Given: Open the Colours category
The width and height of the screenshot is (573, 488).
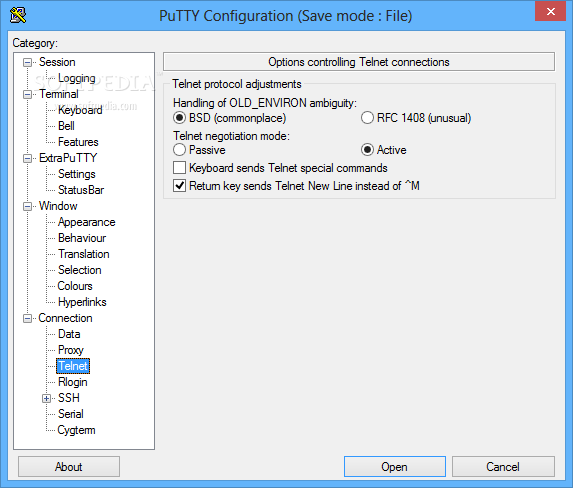Looking at the screenshot, I should tap(75, 286).
